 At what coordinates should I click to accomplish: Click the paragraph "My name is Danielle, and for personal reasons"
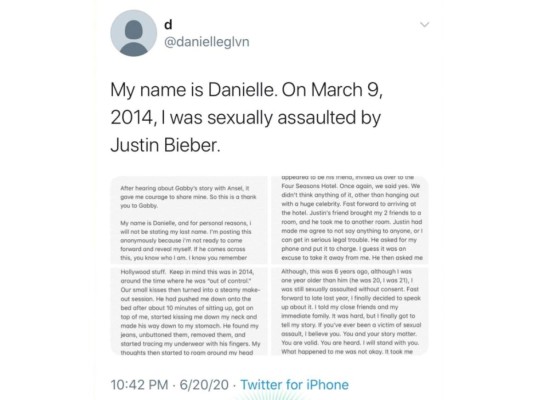click(186, 240)
